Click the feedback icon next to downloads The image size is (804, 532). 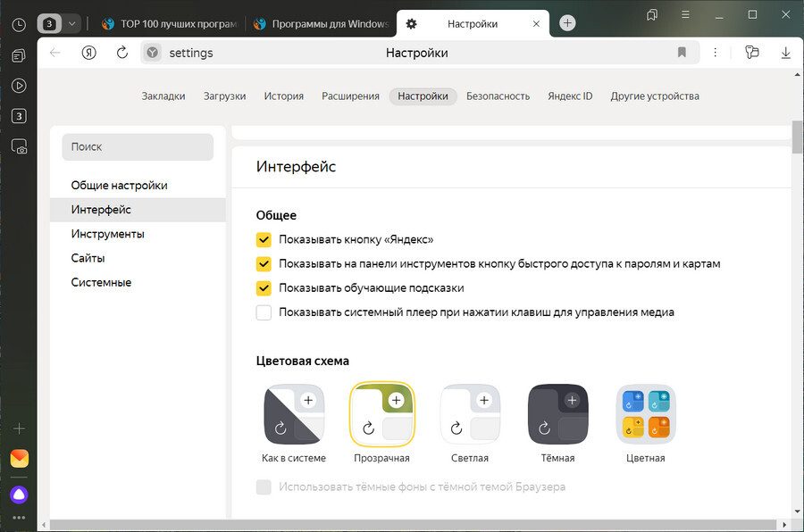coord(752,53)
